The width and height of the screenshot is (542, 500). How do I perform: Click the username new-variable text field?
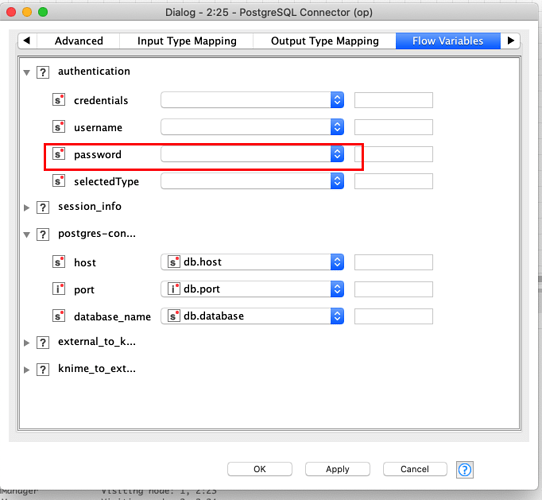(393, 127)
